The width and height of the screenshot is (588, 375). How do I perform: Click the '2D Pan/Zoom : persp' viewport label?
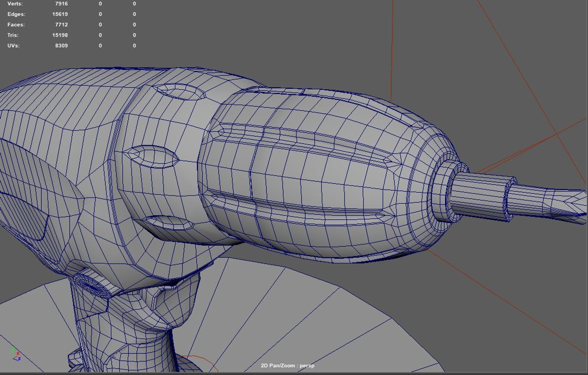(288, 366)
